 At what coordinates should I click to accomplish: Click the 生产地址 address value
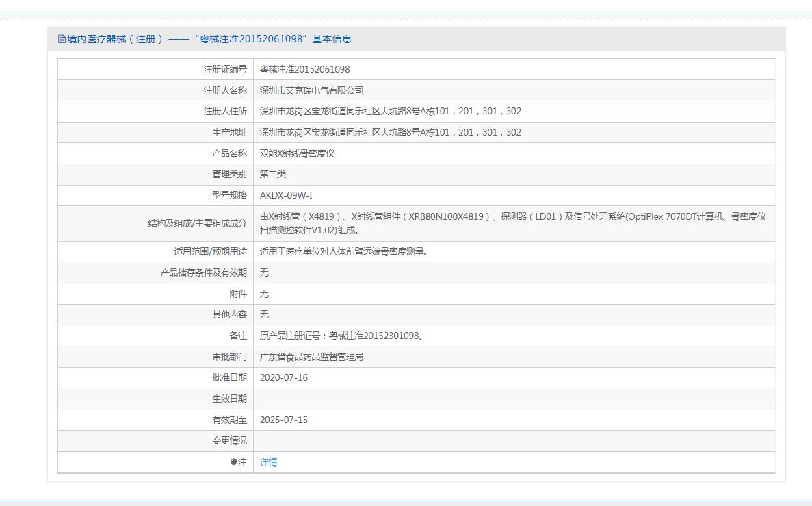pos(391,133)
